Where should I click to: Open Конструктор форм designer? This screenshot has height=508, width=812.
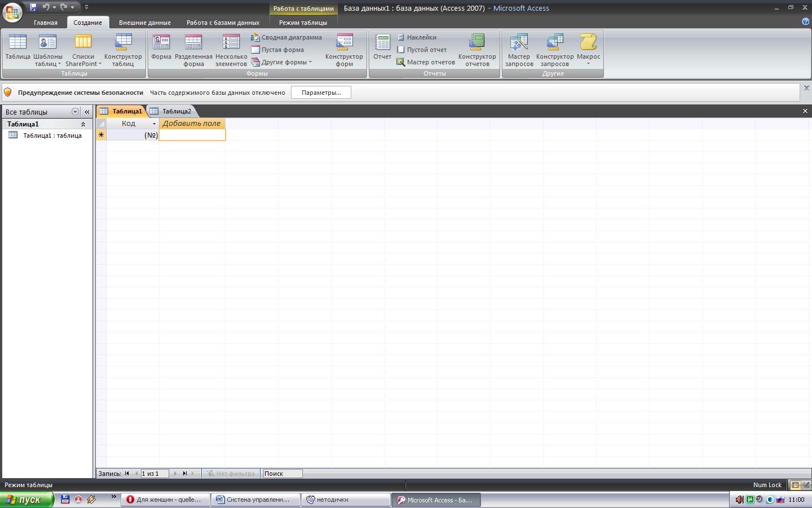click(344, 50)
